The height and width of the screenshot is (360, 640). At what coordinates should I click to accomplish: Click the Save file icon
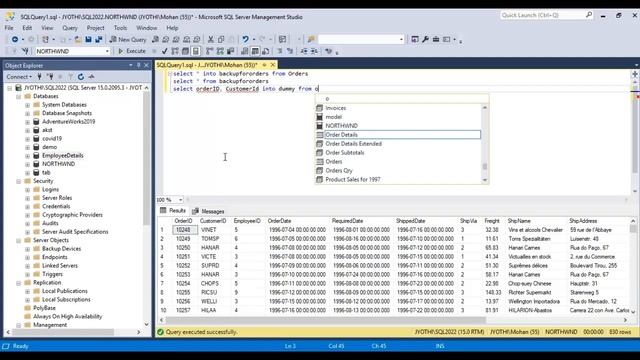pos(88,40)
